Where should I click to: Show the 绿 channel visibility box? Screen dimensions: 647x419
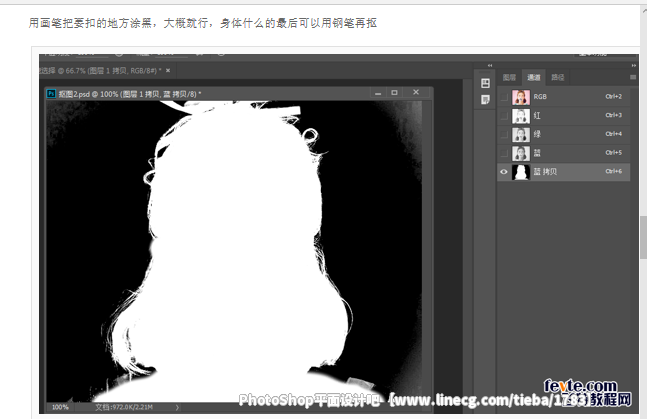504,134
